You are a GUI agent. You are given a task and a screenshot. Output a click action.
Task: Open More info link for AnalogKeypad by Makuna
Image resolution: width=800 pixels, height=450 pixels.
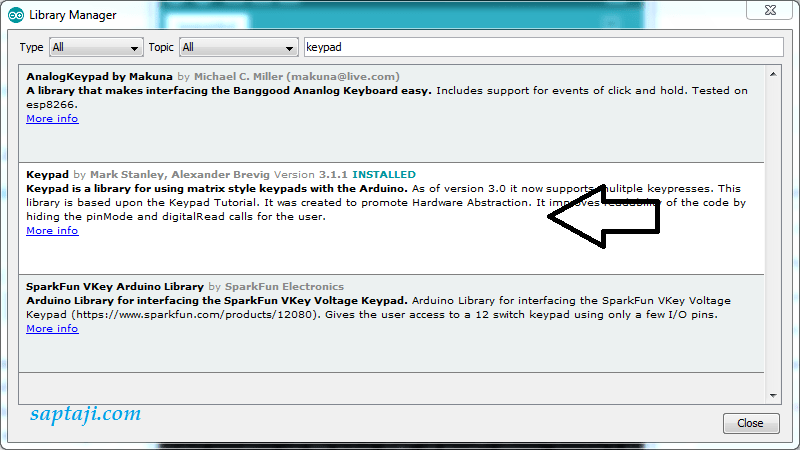pyautogui.click(x=52, y=118)
